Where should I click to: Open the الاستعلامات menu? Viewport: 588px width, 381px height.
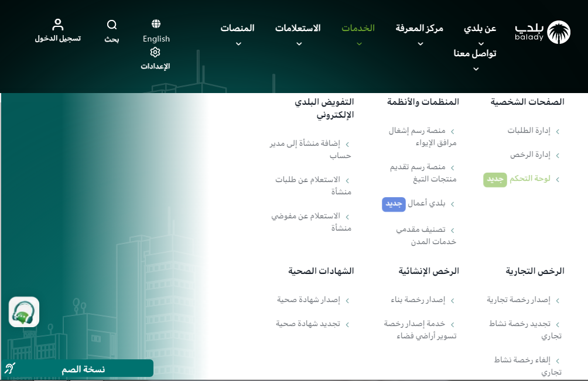click(x=298, y=28)
